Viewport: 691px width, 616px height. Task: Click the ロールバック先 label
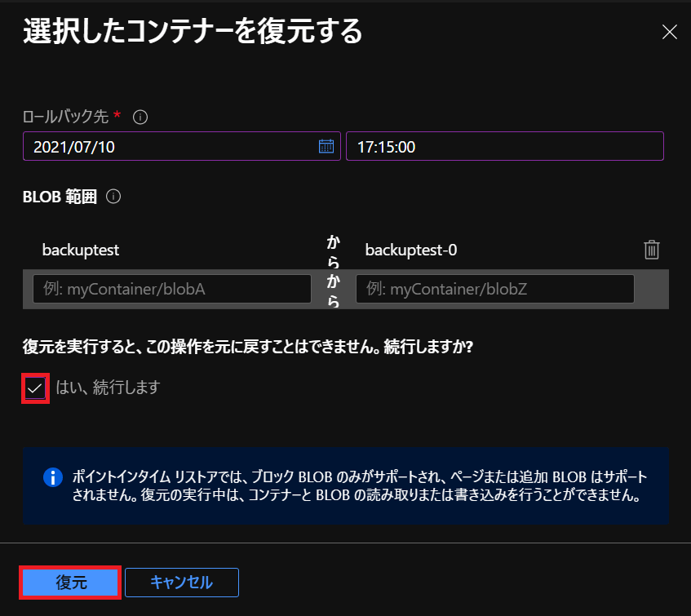(65, 117)
